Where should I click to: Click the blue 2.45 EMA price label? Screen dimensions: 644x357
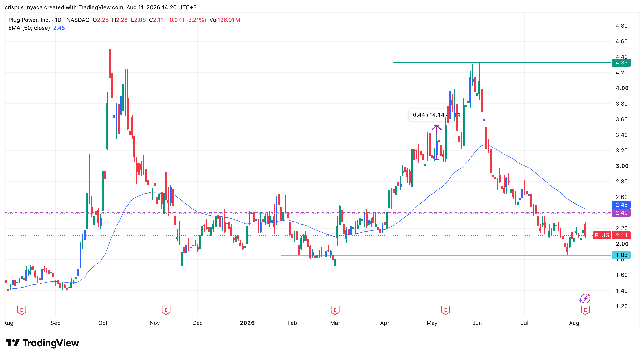(x=621, y=205)
